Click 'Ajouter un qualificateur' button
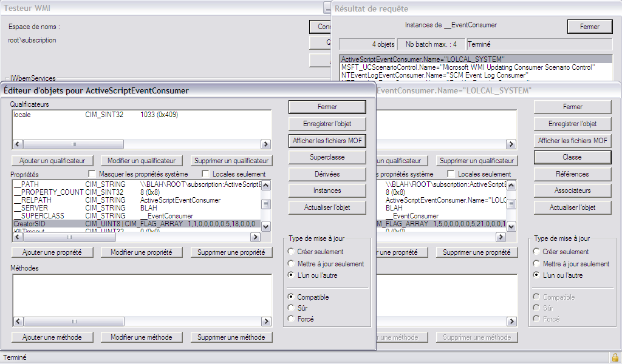This screenshot has height=364, width=622. [x=52, y=161]
